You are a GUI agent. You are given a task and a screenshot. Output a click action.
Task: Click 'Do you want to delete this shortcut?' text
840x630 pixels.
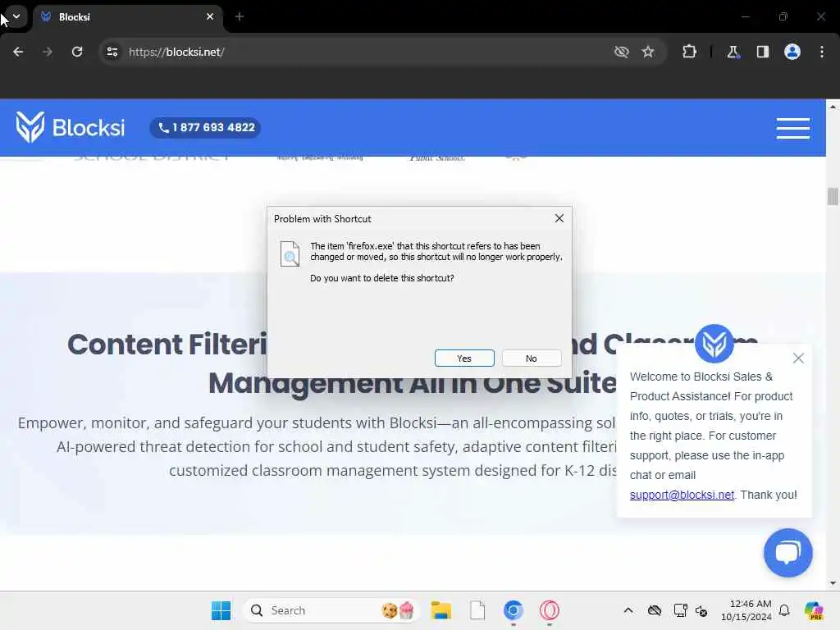pos(382,278)
